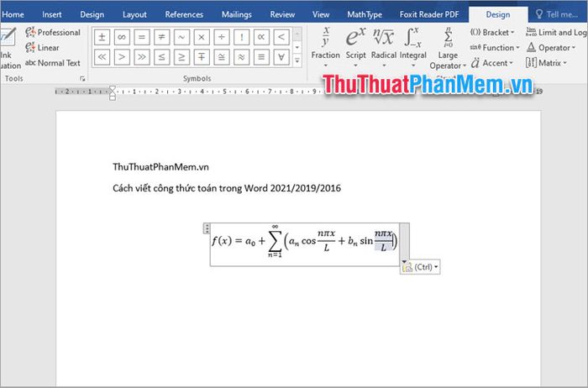Insert the for-all symbol
The image size is (588, 388).
[x=281, y=57]
